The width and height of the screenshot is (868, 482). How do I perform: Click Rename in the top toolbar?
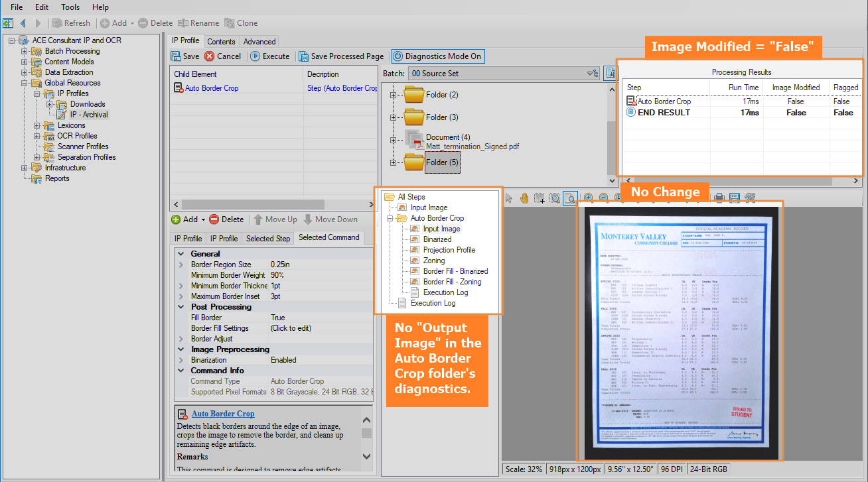coord(198,23)
